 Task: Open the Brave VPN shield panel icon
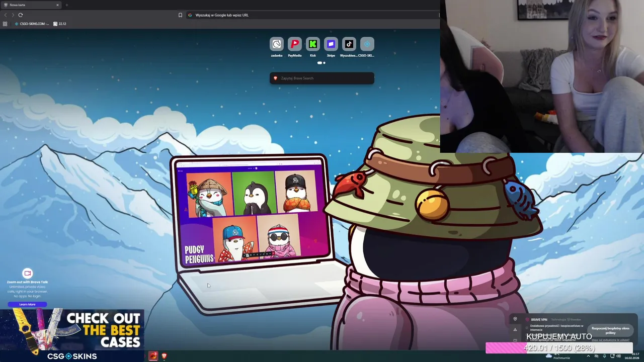[515, 319]
